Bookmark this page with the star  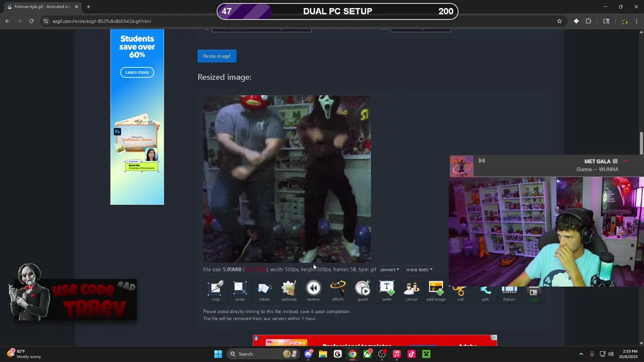(559, 21)
